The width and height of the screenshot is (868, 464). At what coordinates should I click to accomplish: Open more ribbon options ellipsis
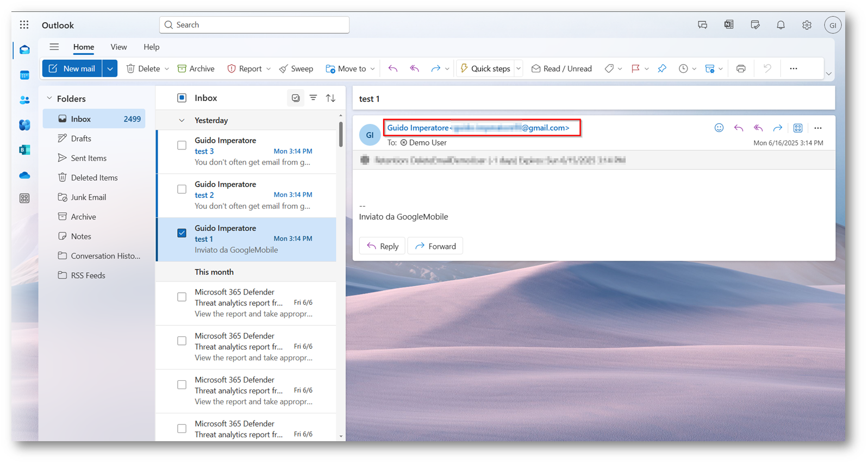794,68
